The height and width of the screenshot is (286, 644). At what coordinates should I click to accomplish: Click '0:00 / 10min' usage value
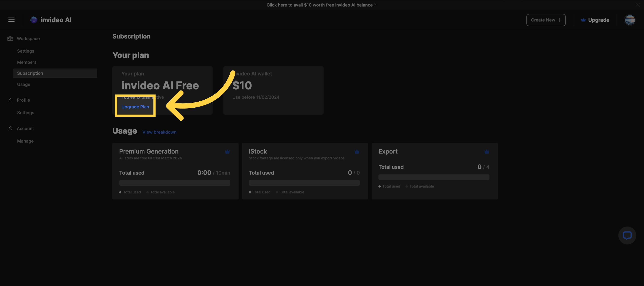(213, 173)
